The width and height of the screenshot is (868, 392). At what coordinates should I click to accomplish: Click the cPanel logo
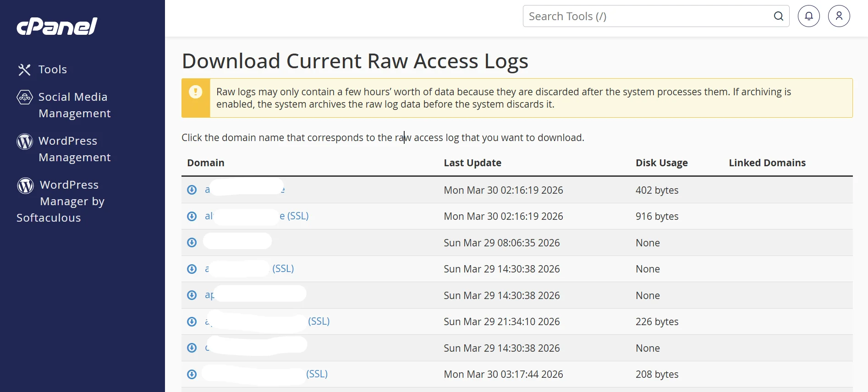57,26
